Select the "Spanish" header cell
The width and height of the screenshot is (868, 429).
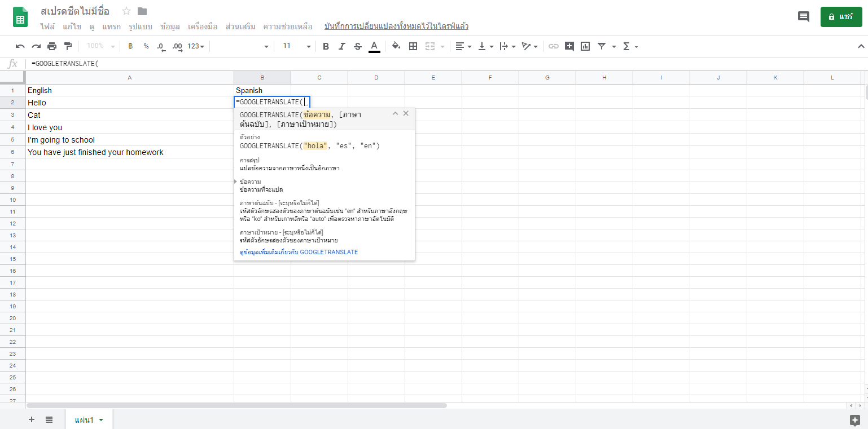(x=262, y=90)
